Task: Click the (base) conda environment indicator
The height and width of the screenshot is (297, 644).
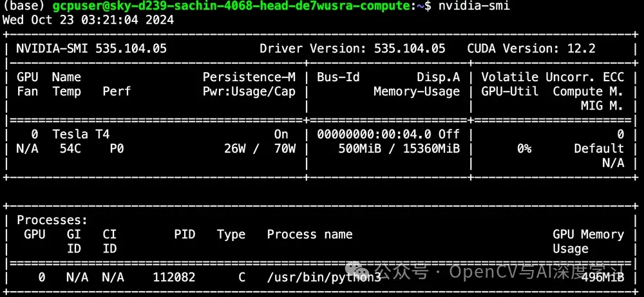Action: point(24,6)
